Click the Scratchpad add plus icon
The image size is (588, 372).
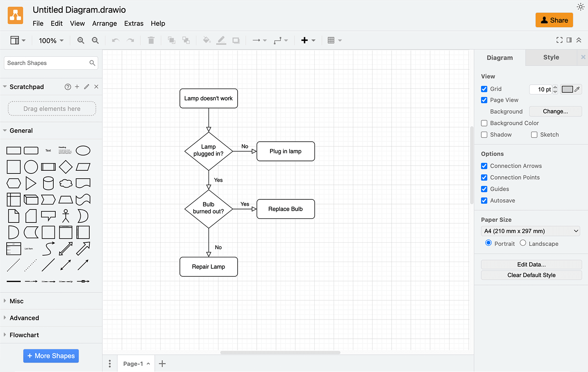77,87
